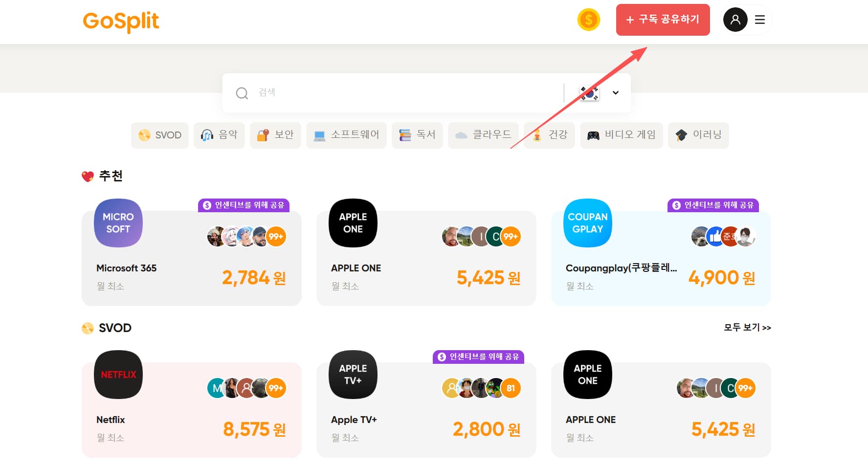Click the 2,784 원 price
Viewport: 868px width, 467px height.
[x=254, y=278]
